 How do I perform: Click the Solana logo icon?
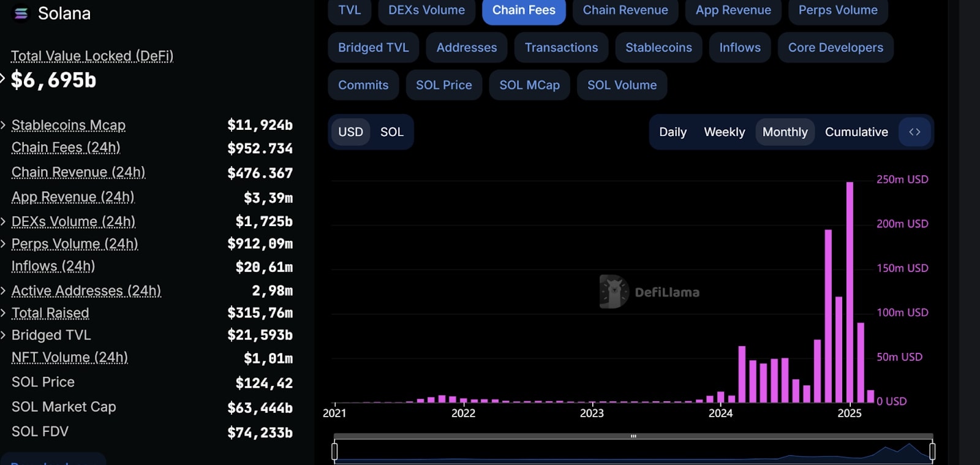[21, 13]
